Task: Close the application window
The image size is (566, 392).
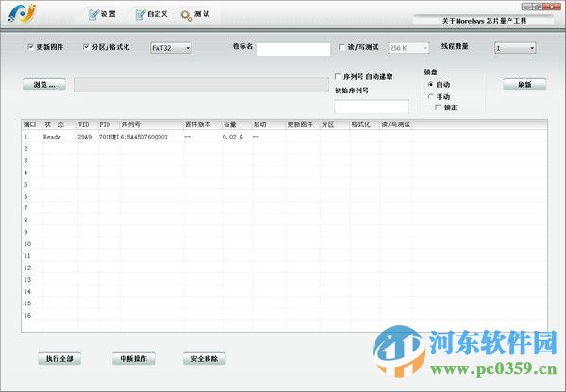Action: click(x=553, y=7)
